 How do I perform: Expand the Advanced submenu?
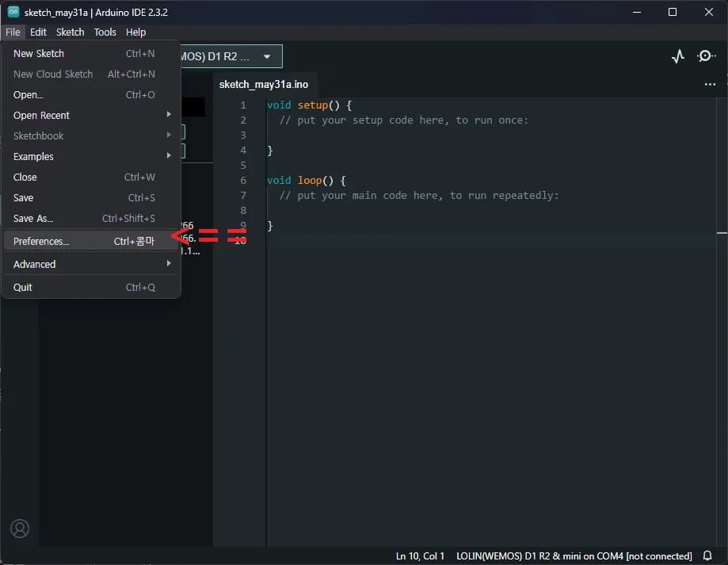pos(34,264)
